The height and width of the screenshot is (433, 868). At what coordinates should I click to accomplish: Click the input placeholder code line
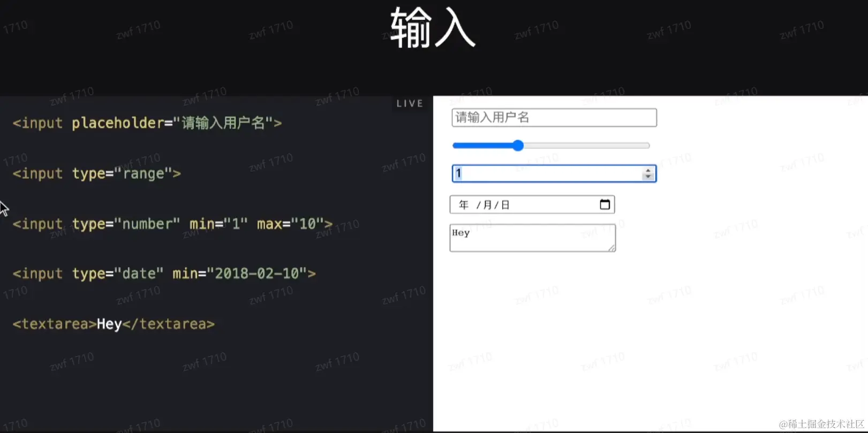coord(147,123)
